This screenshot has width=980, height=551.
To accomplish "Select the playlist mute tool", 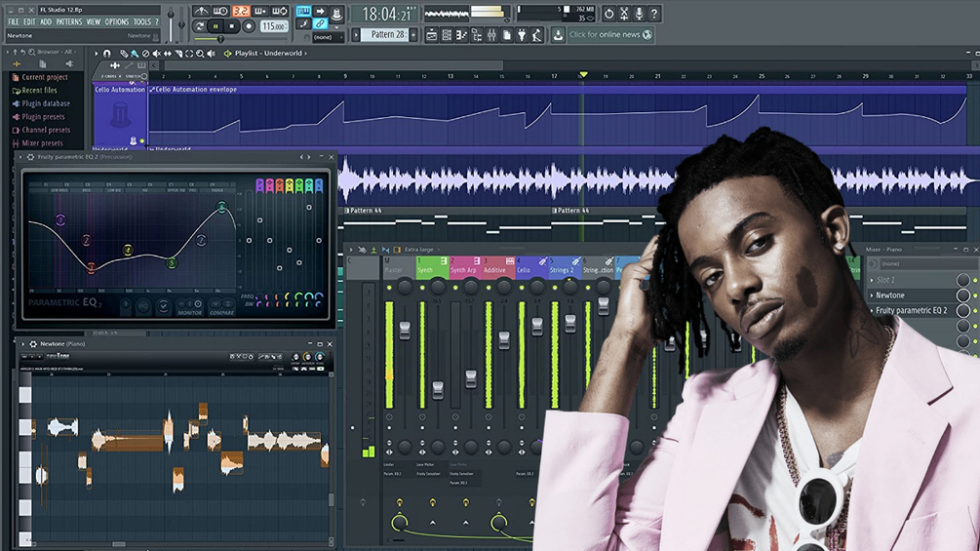I will pyautogui.click(x=156, y=54).
